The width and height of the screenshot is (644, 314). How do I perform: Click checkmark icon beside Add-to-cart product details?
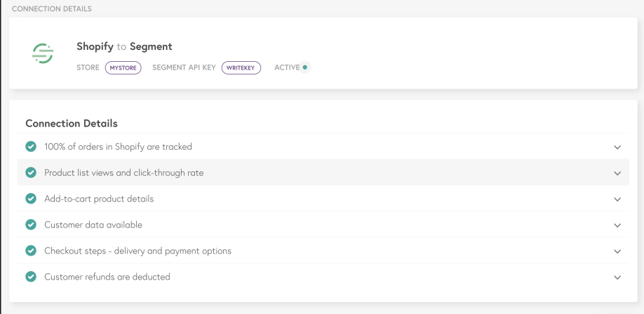(x=31, y=199)
